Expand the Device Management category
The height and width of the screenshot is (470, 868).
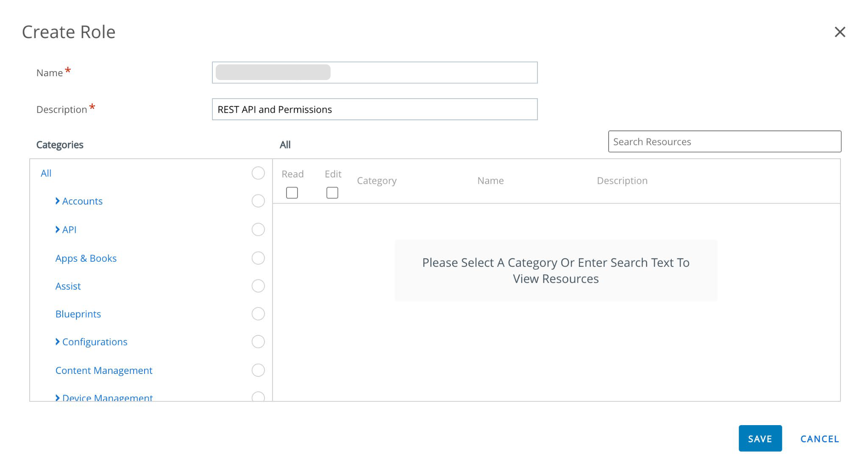pyautogui.click(x=58, y=397)
